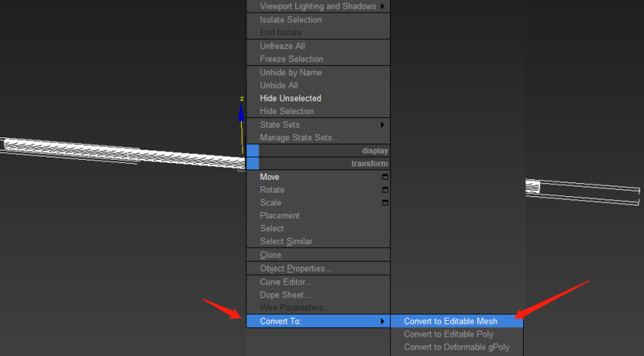This screenshot has width=644, height=356.
Task: Open the Curve Editor
Action: (x=318, y=282)
